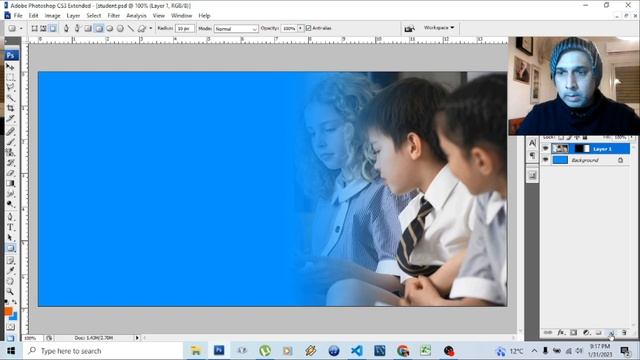Create new fill or adjustment layer

(586, 333)
